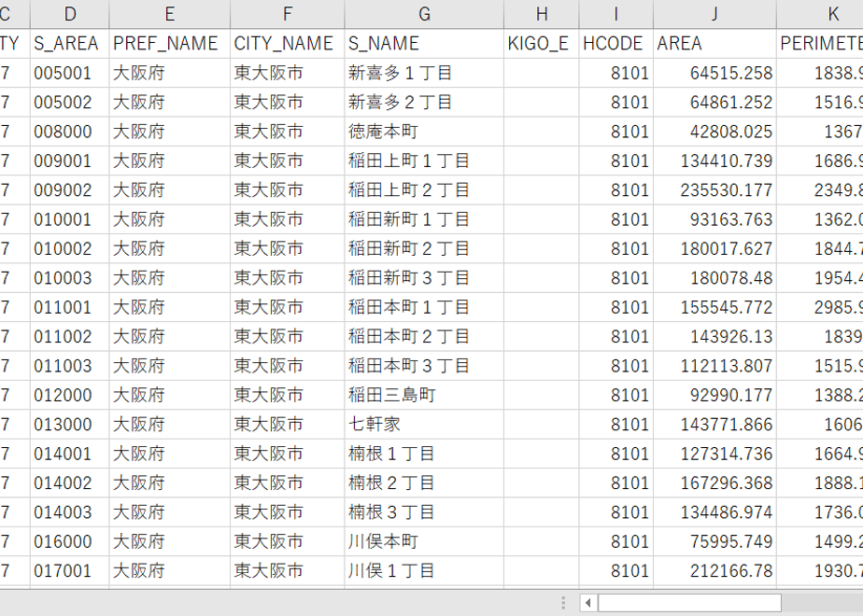Click the S_AREA header cell

pos(70,44)
